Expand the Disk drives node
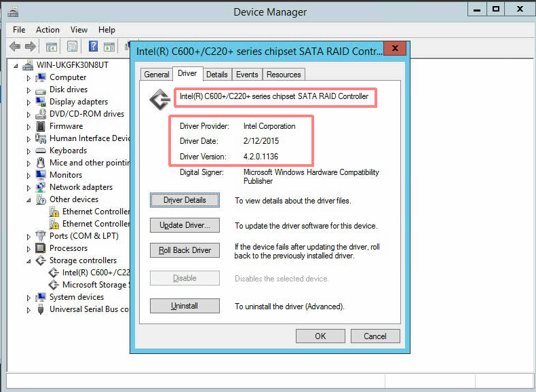536x392 pixels. tap(28, 90)
